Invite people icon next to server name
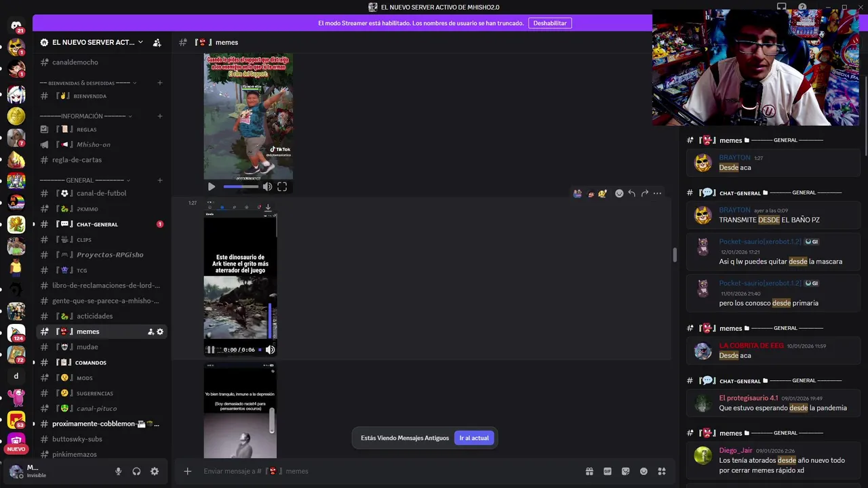This screenshot has height=488, width=868. 157,42
